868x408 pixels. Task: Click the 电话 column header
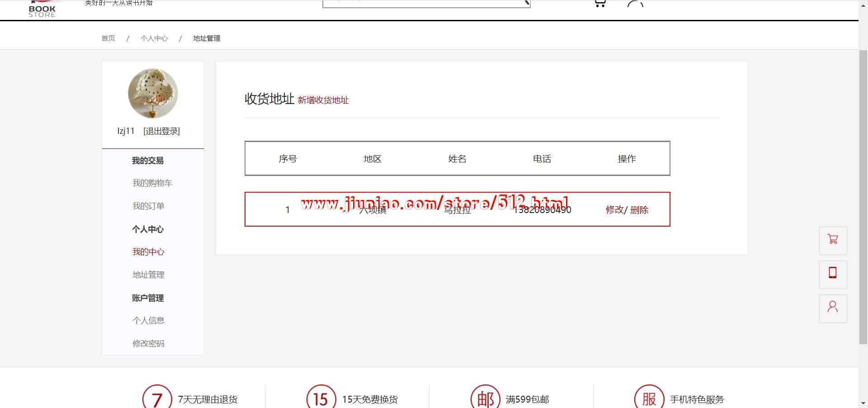point(542,159)
